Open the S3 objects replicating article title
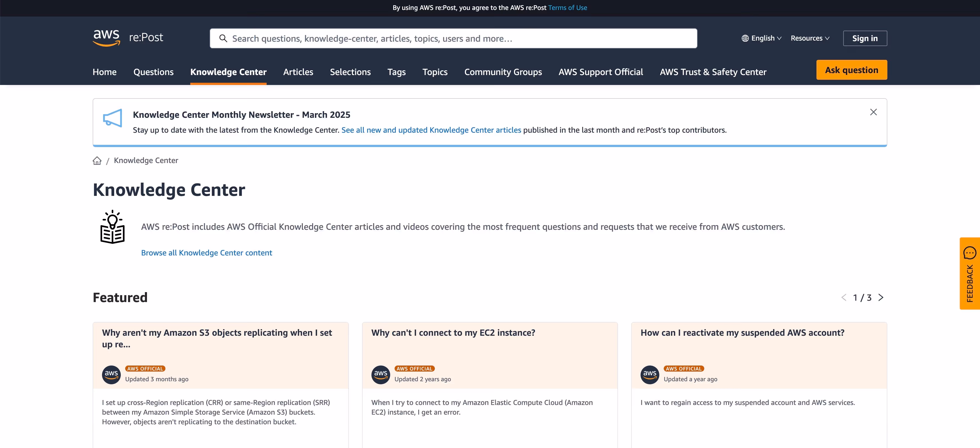The height and width of the screenshot is (448, 980). coord(217,338)
